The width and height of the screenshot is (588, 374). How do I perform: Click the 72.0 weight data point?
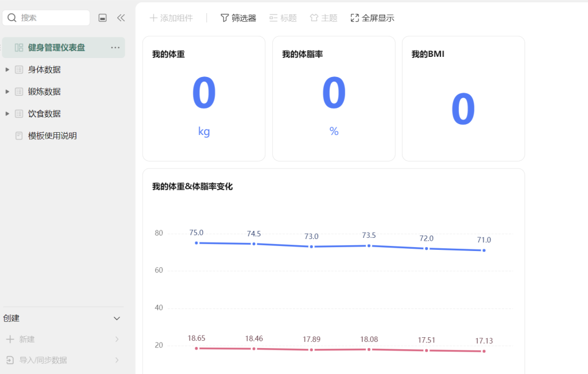coord(427,249)
